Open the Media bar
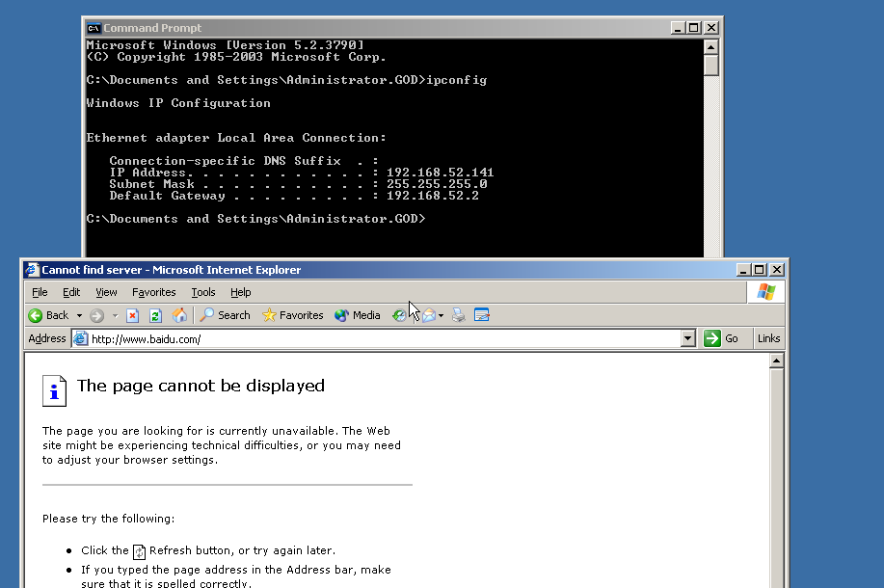 click(x=357, y=315)
